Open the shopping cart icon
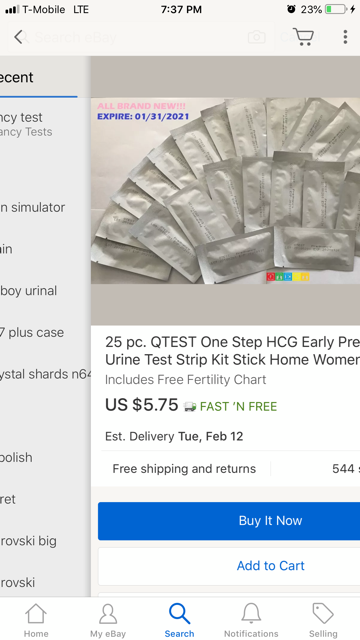Viewport: 360px width, 640px height. (x=304, y=37)
